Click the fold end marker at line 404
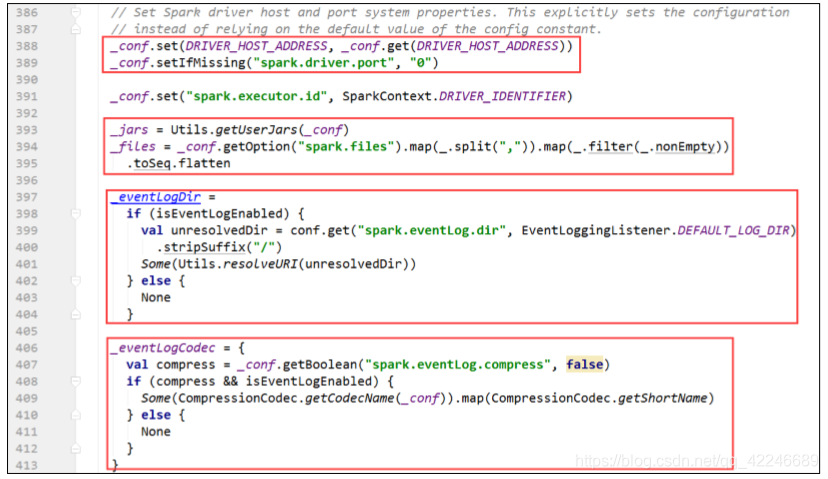The width and height of the screenshot is (828, 479). [76, 315]
